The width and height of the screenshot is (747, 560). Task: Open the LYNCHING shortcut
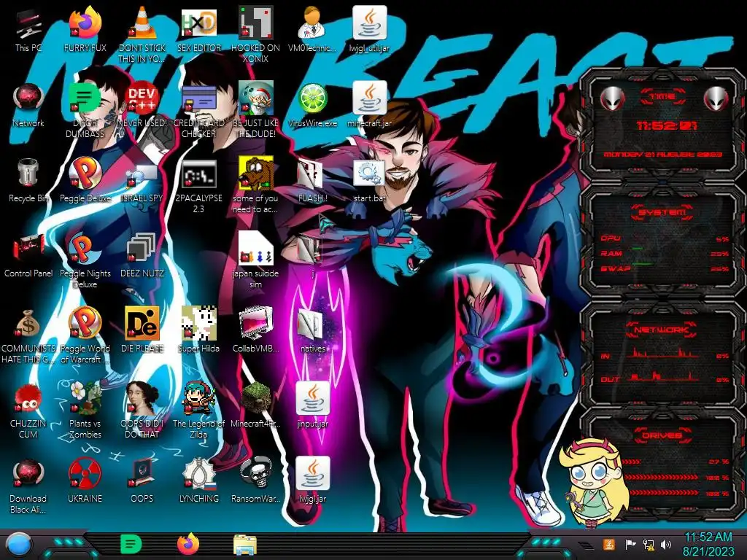[x=199, y=474]
